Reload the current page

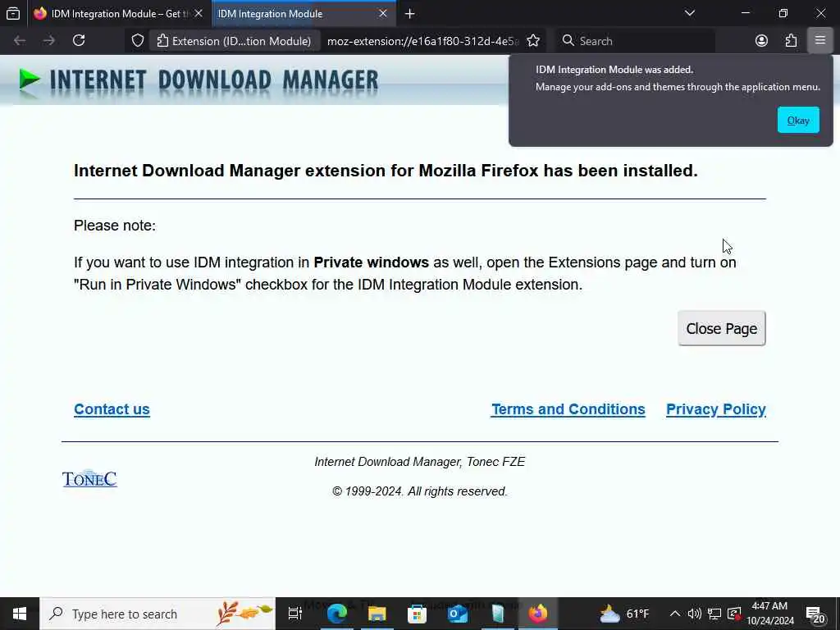[79, 41]
